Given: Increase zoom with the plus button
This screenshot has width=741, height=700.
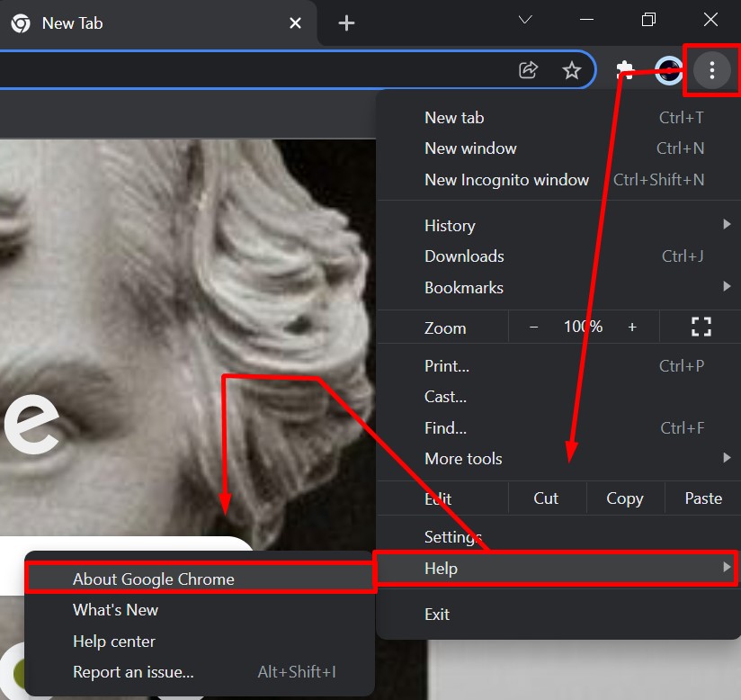Looking at the screenshot, I should 632,328.
